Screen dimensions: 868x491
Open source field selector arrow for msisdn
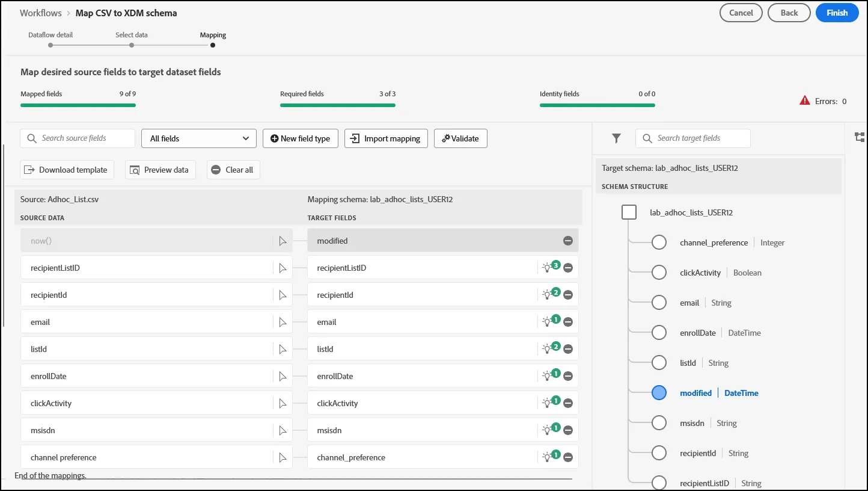click(283, 430)
